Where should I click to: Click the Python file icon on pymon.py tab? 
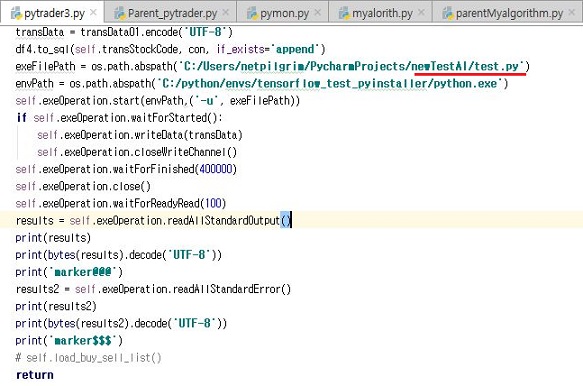coord(252,13)
